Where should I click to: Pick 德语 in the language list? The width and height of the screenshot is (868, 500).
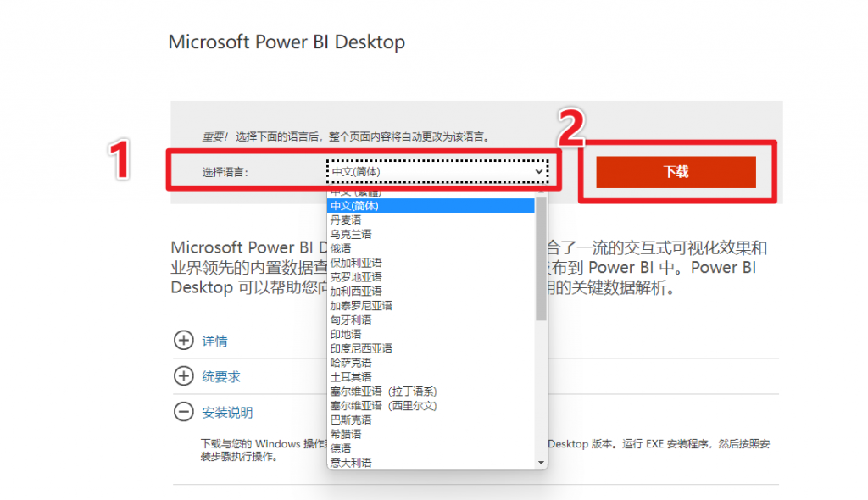coord(341,447)
